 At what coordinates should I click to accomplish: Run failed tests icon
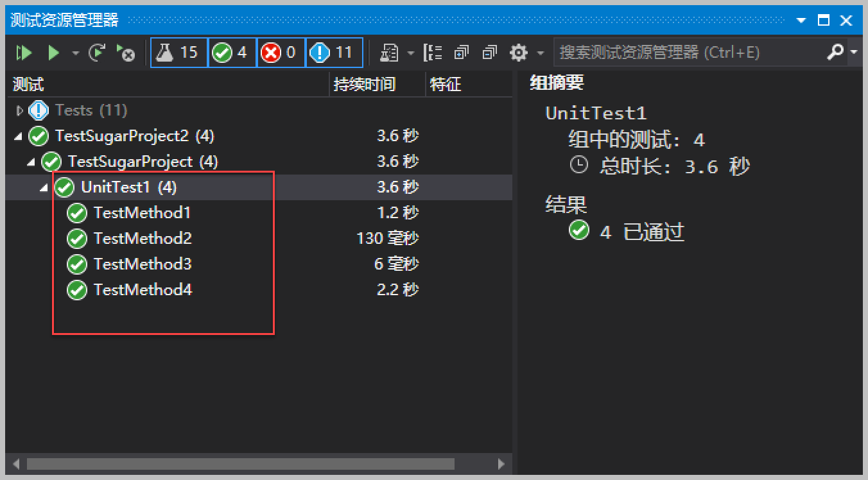(125, 53)
